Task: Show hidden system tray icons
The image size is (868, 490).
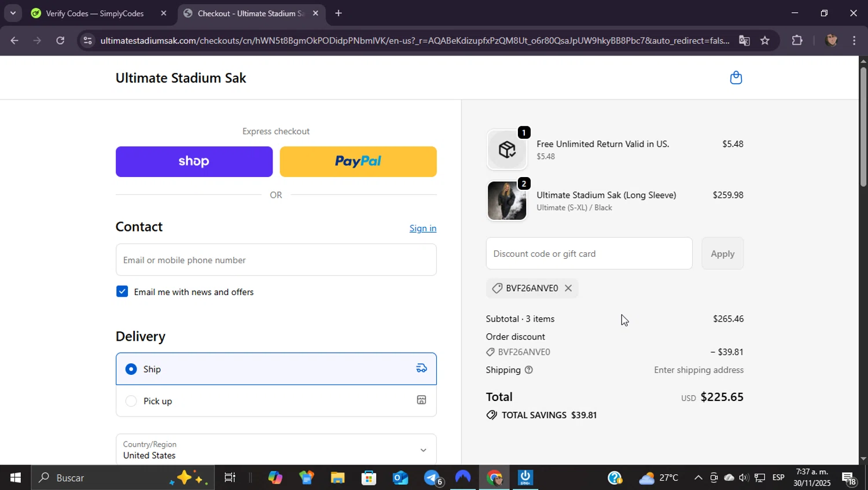Action: (x=698, y=478)
